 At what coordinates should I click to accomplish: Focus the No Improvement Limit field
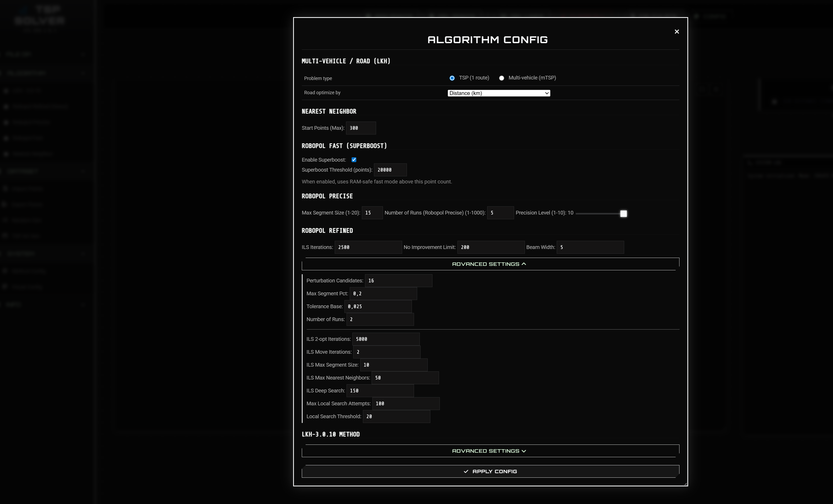tap(491, 247)
